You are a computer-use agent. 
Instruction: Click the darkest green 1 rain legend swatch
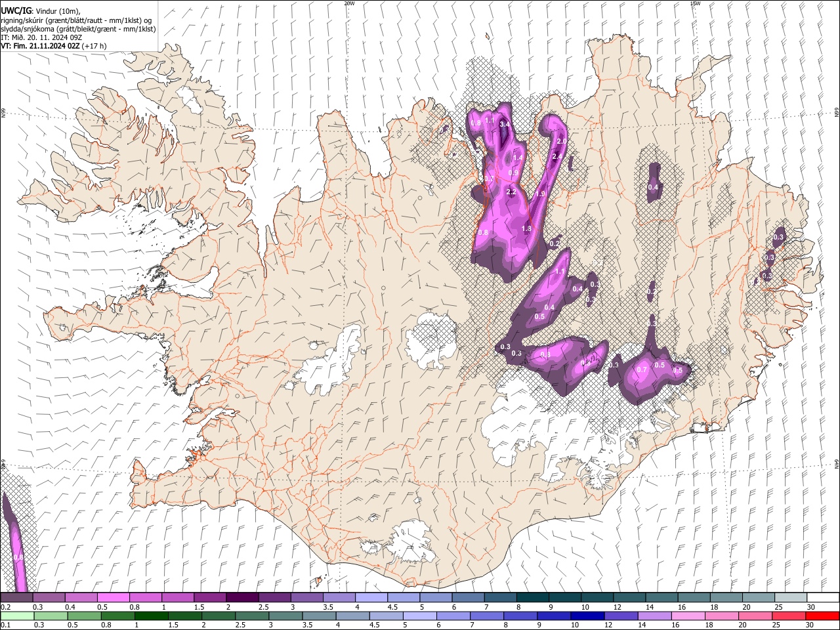151,616
